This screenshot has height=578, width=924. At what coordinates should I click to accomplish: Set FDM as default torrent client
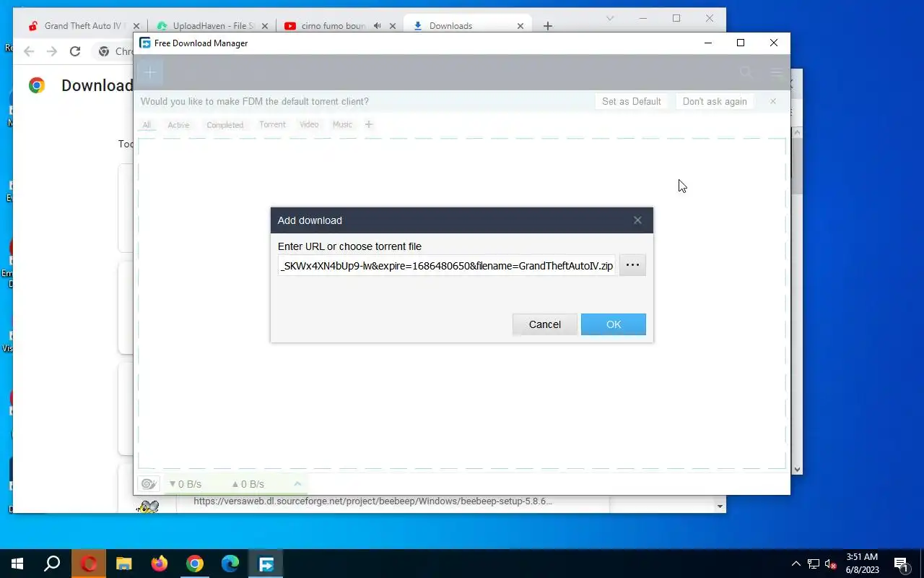pos(632,101)
